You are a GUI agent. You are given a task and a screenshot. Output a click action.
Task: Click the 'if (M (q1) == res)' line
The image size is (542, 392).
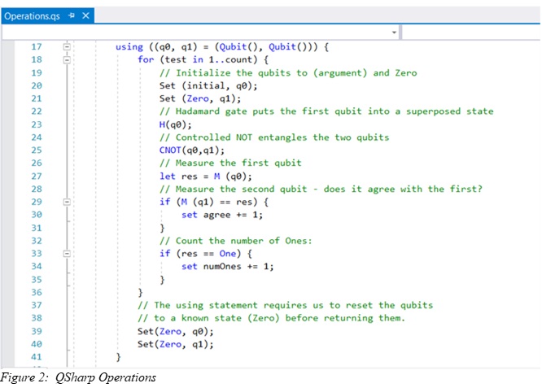coord(214,202)
